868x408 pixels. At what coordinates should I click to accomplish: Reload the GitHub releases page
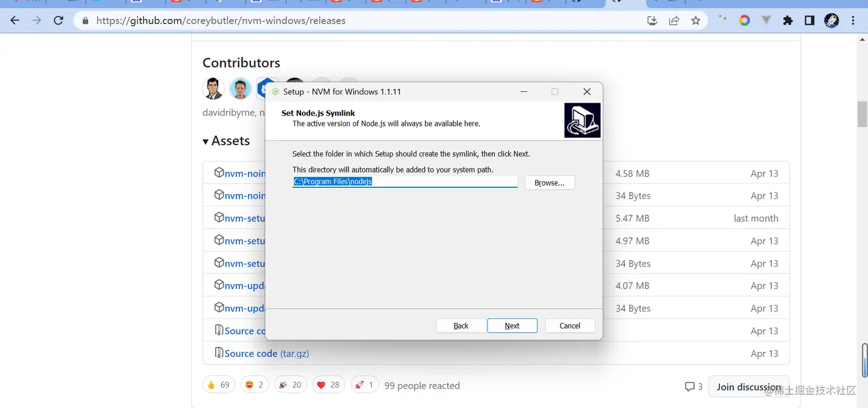[58, 21]
